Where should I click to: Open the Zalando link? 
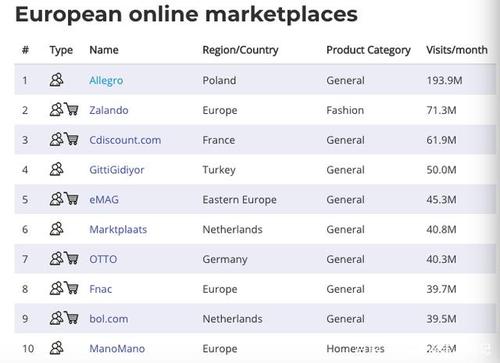coord(109,110)
